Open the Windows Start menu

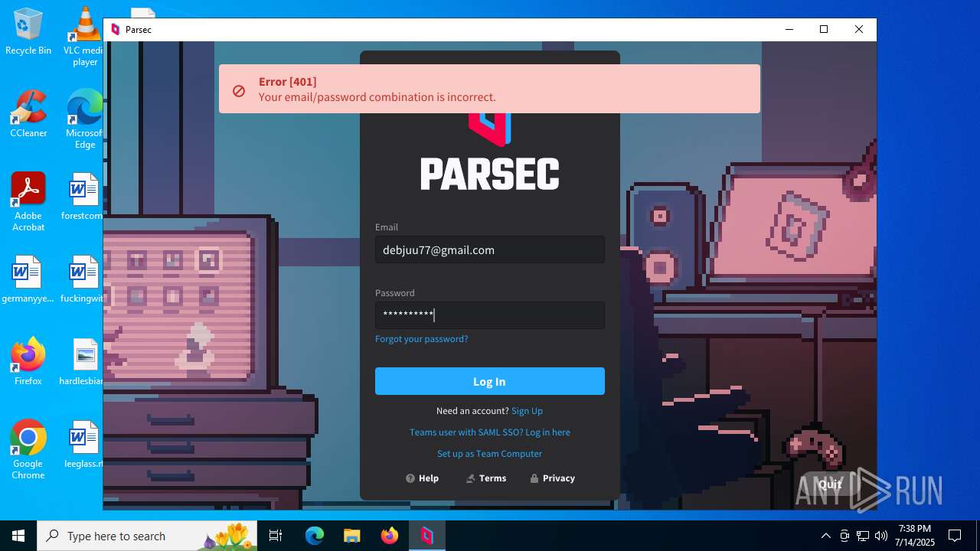pyautogui.click(x=18, y=536)
